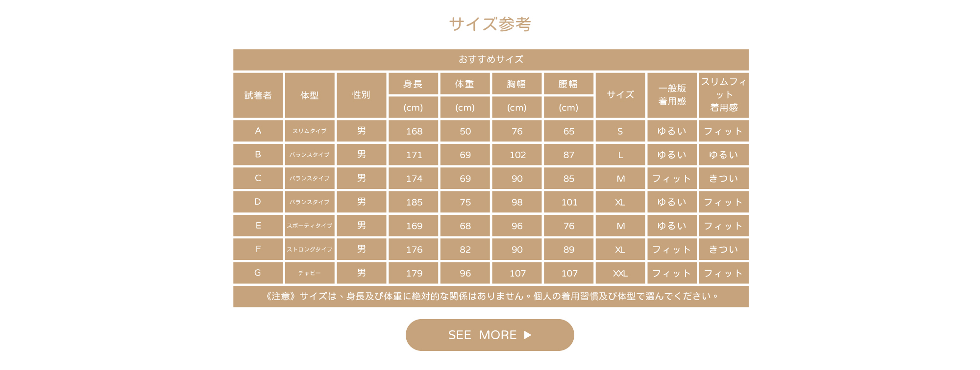Image resolution: width=980 pixels, height=370 pixels.
Task: Click the サイズ column header
Action: tap(620, 95)
